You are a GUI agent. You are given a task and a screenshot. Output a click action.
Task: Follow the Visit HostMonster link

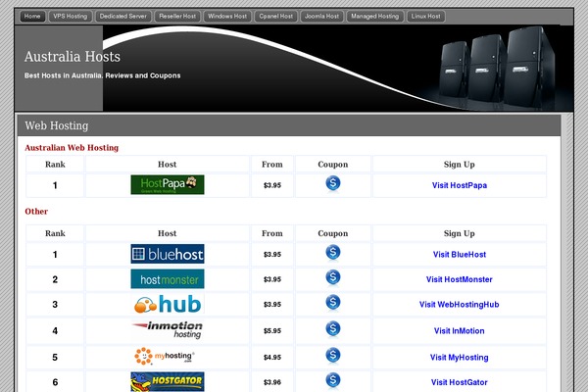tap(460, 279)
